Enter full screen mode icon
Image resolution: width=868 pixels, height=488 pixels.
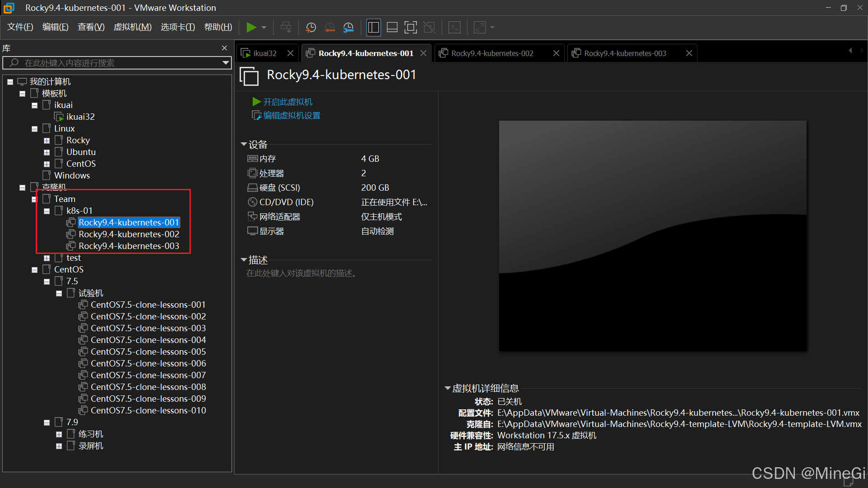point(410,28)
